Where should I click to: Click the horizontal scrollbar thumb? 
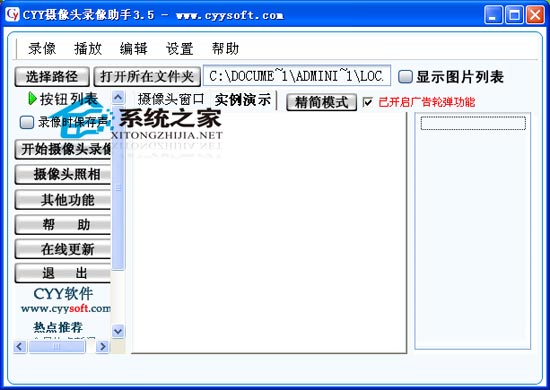[x=57, y=347]
